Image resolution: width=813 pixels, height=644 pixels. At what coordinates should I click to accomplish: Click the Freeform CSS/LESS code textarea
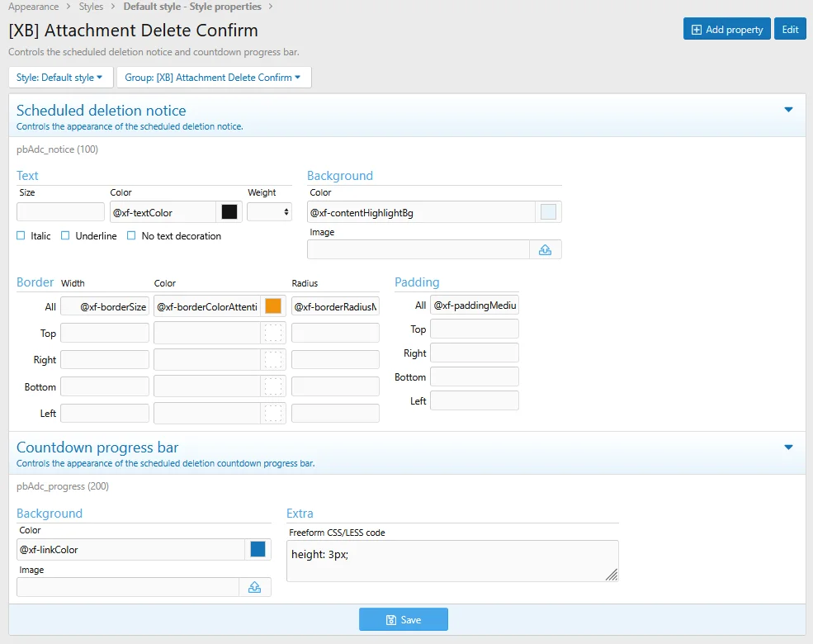452,561
